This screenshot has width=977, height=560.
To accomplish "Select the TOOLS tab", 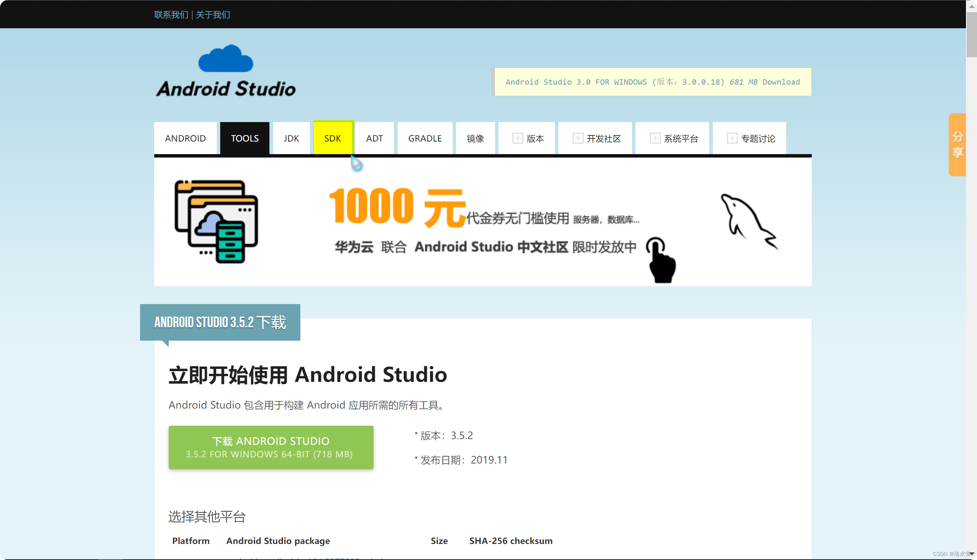I will click(x=245, y=138).
